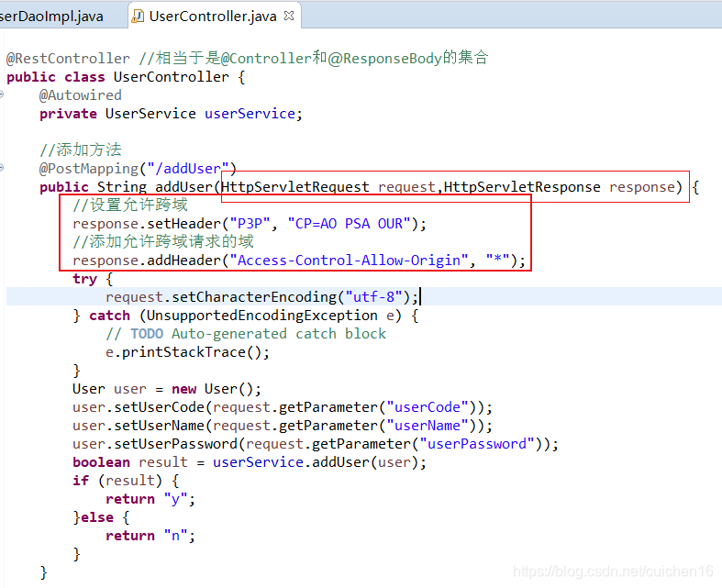
Task: Click the "/addUser" mapping string
Action: [x=188, y=169]
